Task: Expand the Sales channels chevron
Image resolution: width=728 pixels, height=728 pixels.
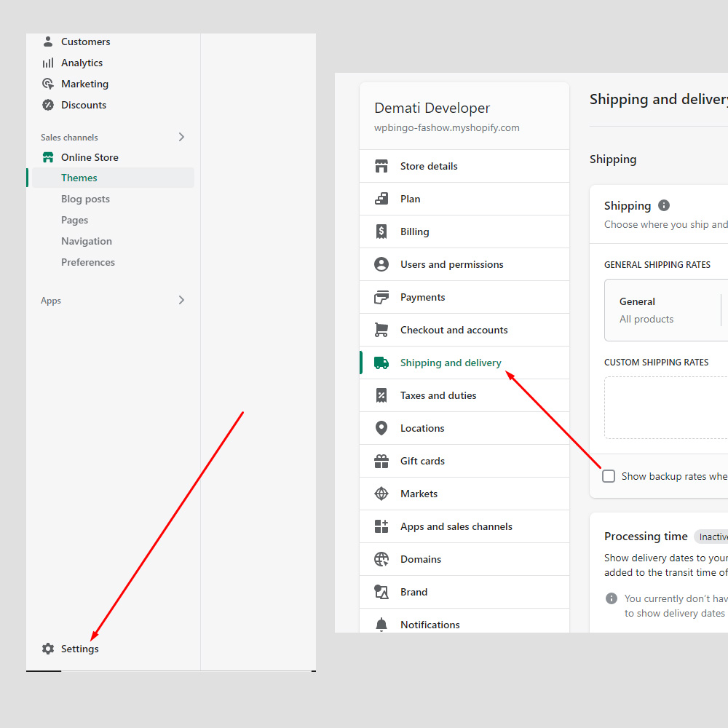Action: pos(181,137)
